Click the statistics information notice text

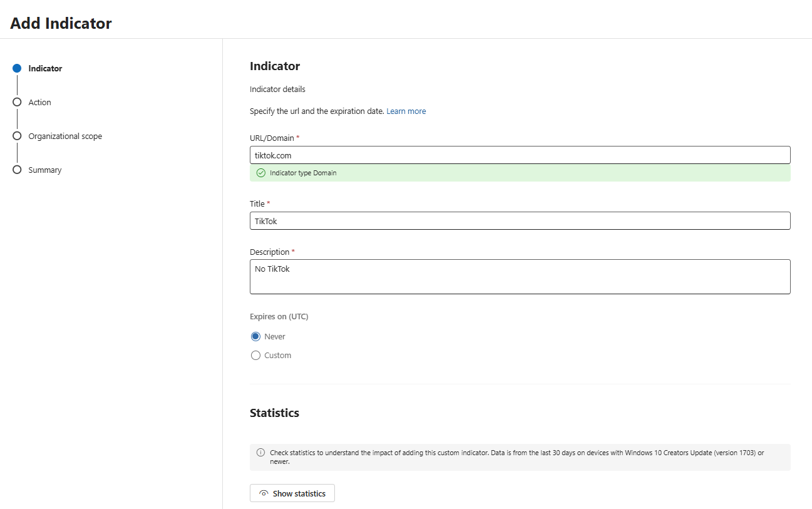tap(517, 457)
